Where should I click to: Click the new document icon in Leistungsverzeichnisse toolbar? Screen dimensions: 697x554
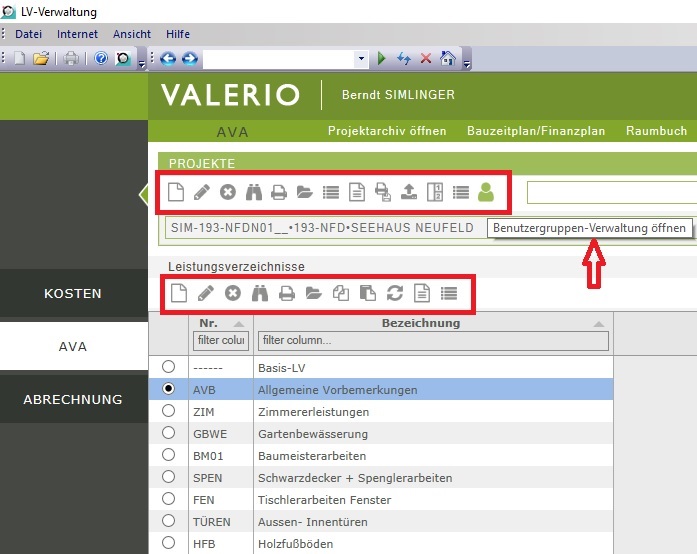(178, 293)
